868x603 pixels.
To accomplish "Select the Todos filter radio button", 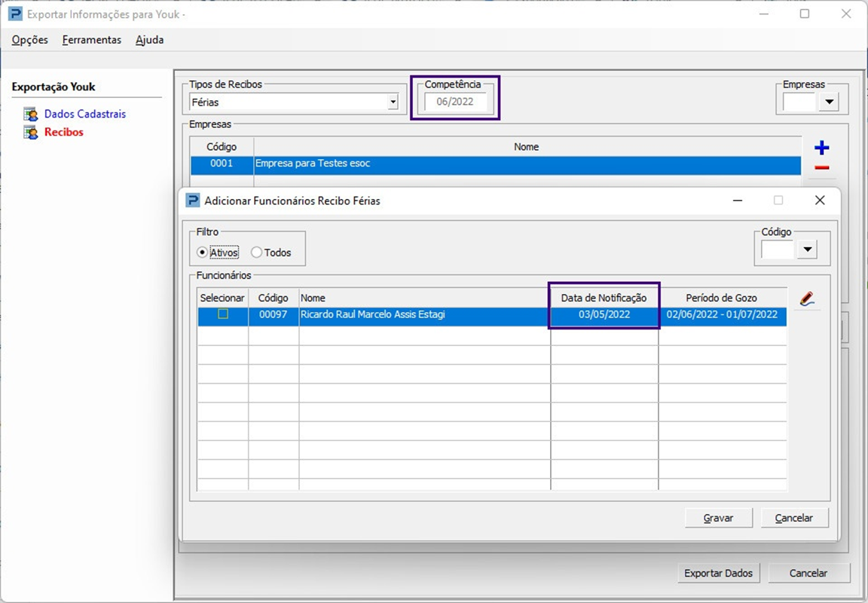I will coord(256,253).
